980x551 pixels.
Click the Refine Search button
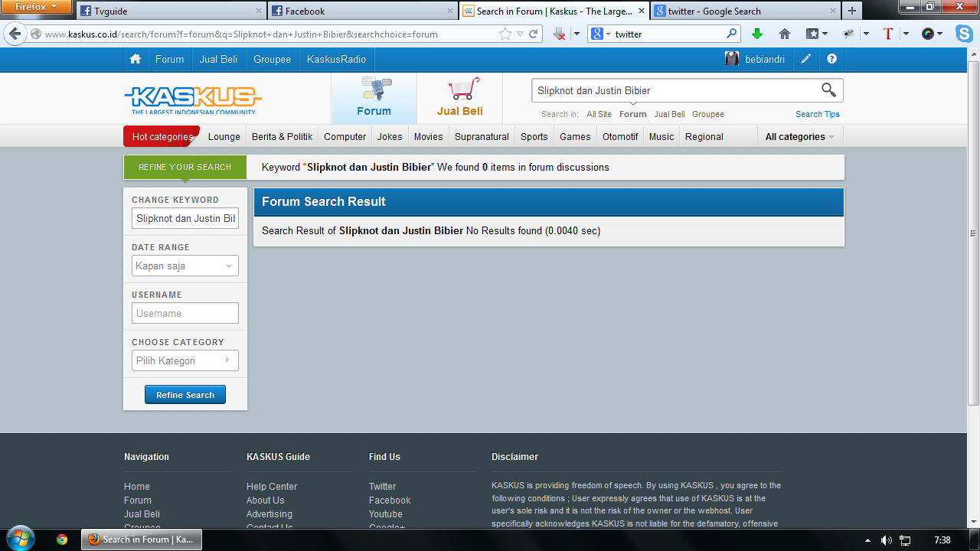(185, 395)
